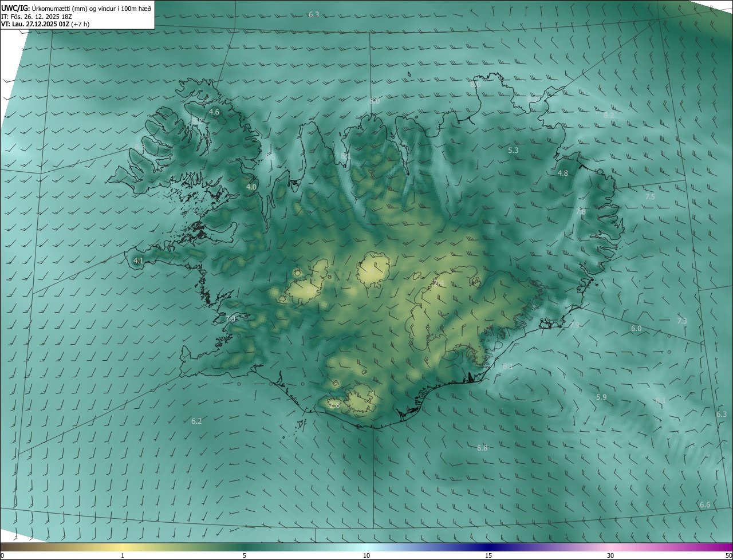Click the 4.1 value near Snæfellsnes peninsula
The width and height of the screenshot is (733, 560).
(x=138, y=261)
